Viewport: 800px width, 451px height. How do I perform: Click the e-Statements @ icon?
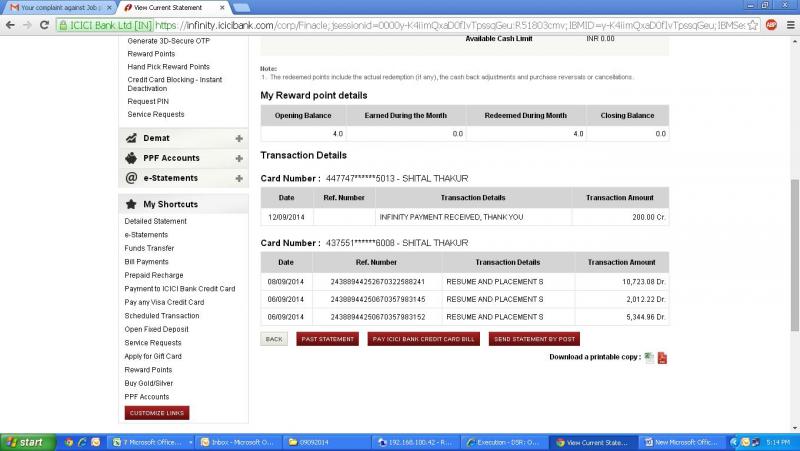click(x=131, y=178)
